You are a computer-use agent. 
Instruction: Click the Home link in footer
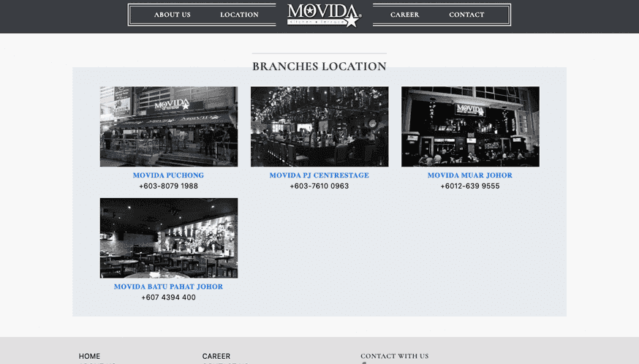point(89,356)
